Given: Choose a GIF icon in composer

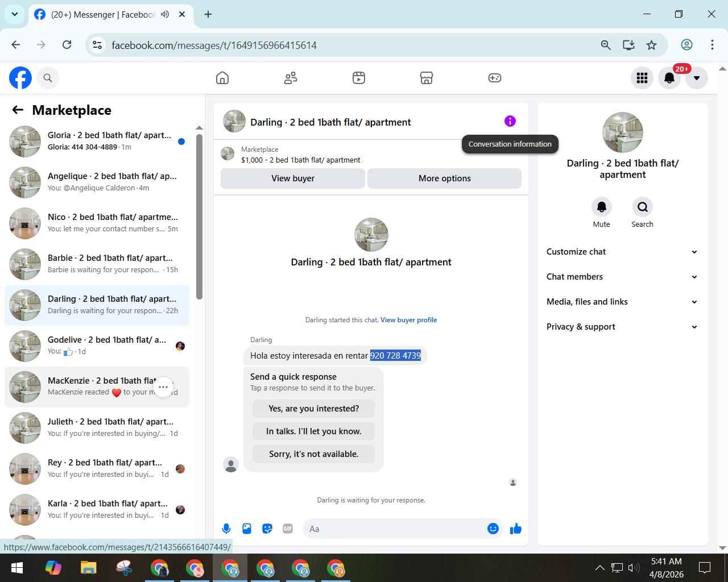Looking at the screenshot, I should [288, 529].
